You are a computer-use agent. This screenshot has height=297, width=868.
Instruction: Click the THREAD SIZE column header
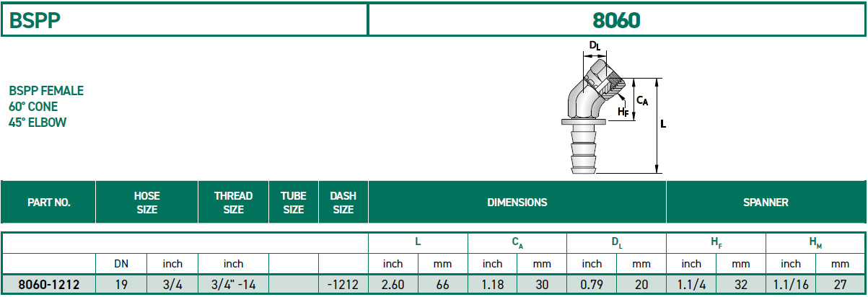tap(234, 203)
